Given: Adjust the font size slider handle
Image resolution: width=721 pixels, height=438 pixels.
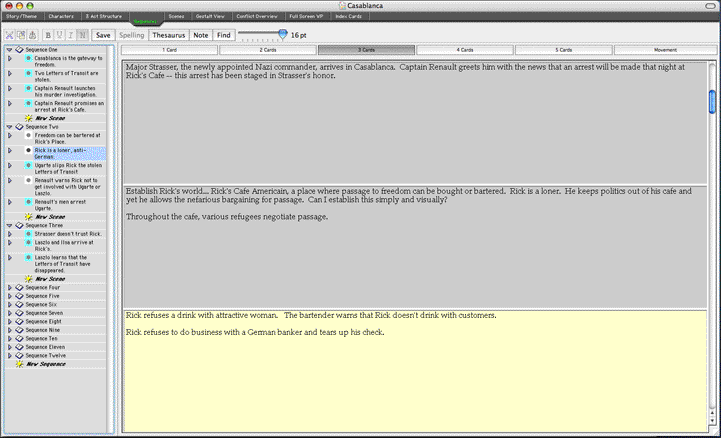Looking at the screenshot, I should [282, 34].
